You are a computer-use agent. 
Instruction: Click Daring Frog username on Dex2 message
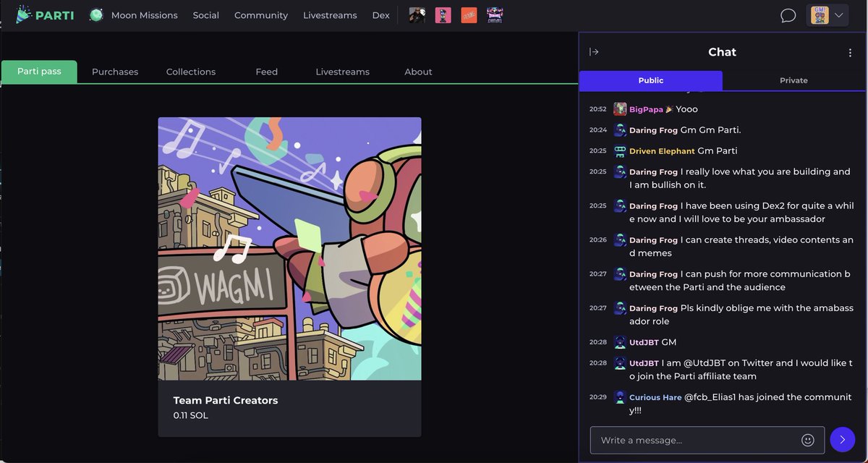pyautogui.click(x=653, y=206)
